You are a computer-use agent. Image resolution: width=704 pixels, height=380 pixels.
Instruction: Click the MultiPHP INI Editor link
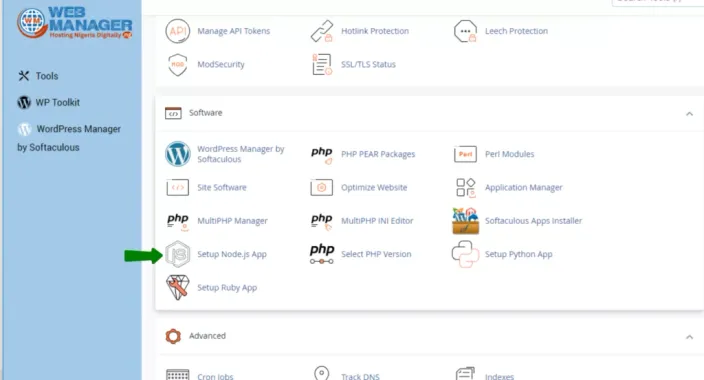pyautogui.click(x=377, y=221)
